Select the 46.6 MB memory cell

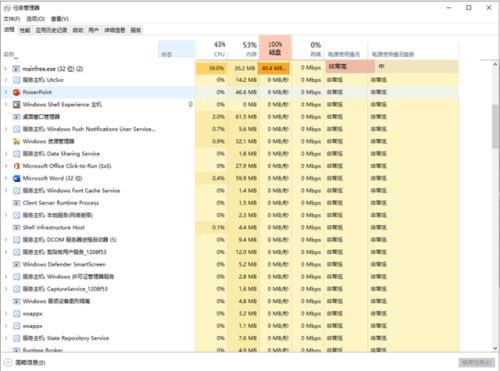[x=243, y=92]
